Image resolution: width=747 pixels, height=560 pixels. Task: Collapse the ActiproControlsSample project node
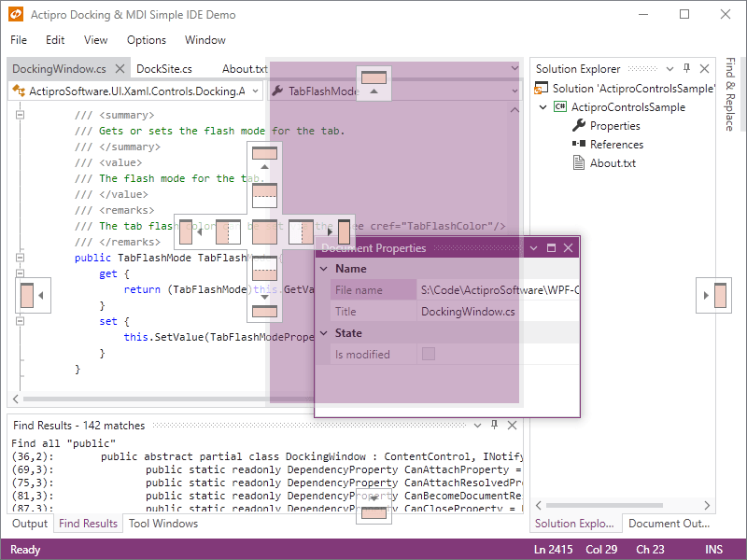point(544,107)
